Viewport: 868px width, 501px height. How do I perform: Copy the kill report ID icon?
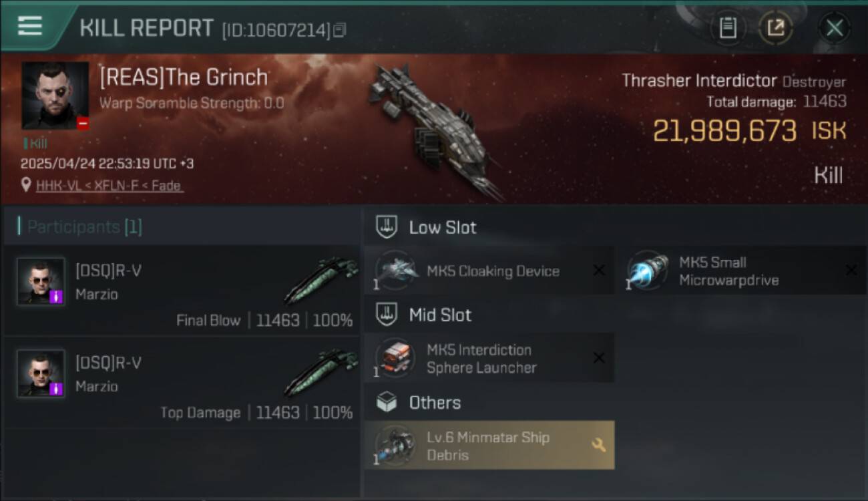pyautogui.click(x=340, y=30)
